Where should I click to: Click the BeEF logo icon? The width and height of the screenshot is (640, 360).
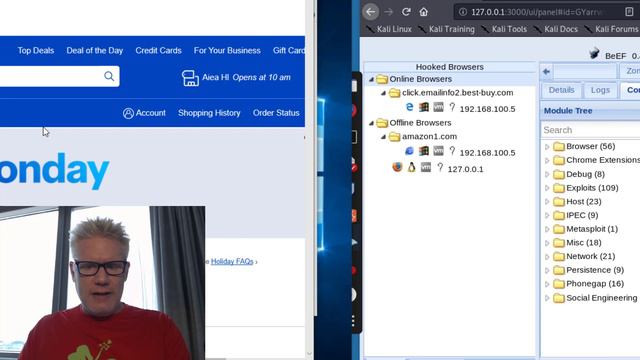tap(594, 53)
